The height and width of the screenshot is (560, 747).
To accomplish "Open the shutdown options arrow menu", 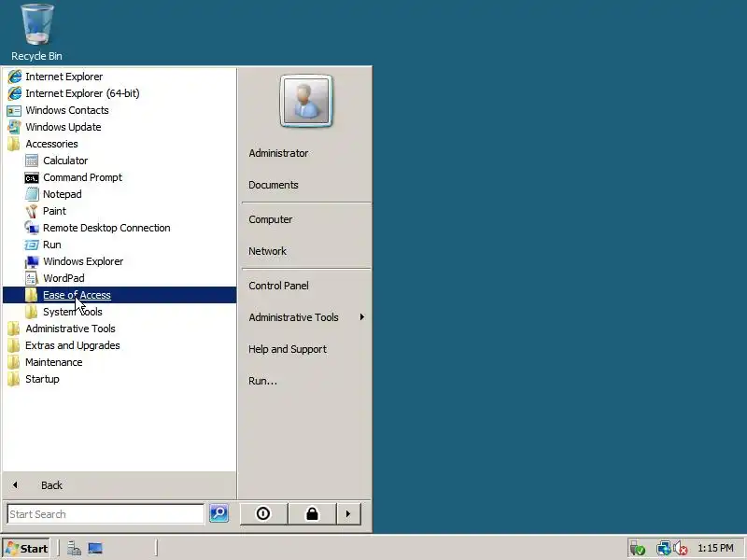I will (x=348, y=514).
